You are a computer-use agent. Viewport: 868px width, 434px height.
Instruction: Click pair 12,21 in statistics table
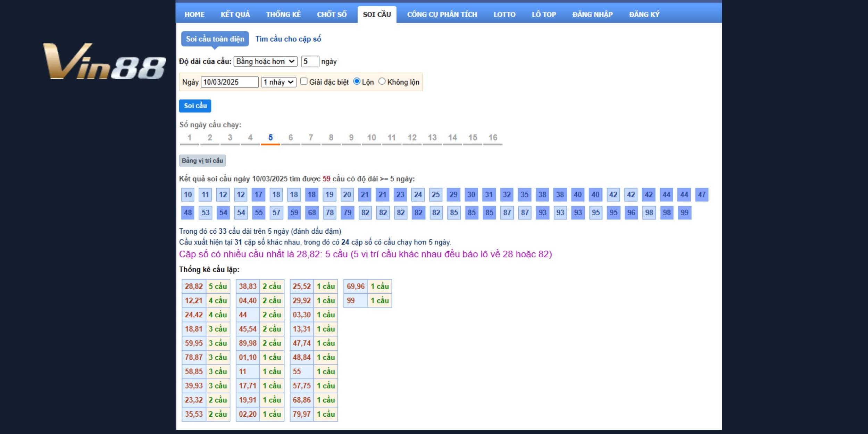click(x=194, y=301)
